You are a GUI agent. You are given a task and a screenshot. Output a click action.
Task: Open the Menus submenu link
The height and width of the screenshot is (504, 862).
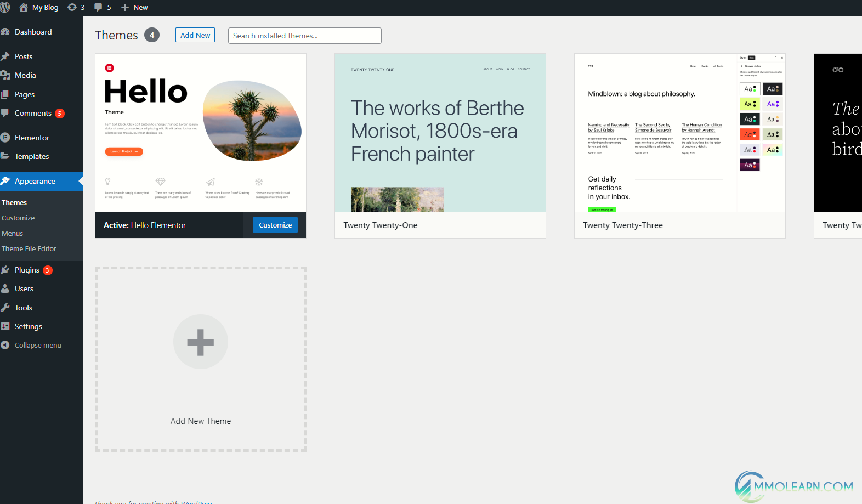[x=12, y=233]
